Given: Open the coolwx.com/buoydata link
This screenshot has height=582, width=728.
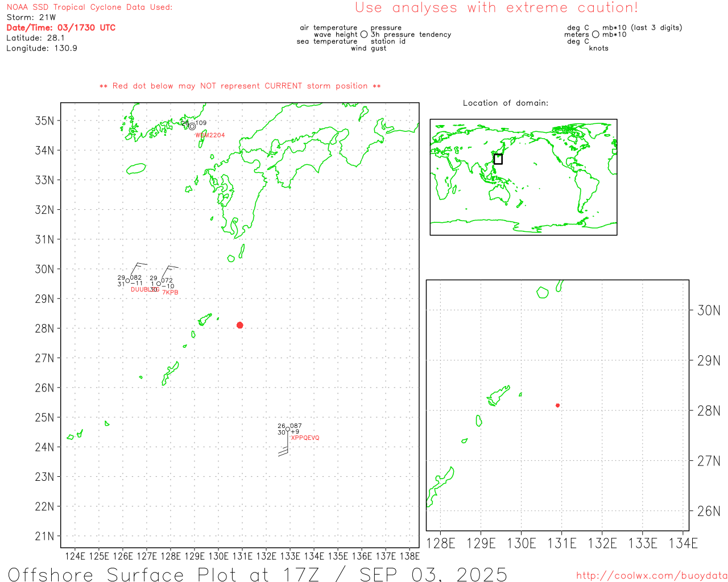Looking at the screenshot, I should [x=652, y=576].
